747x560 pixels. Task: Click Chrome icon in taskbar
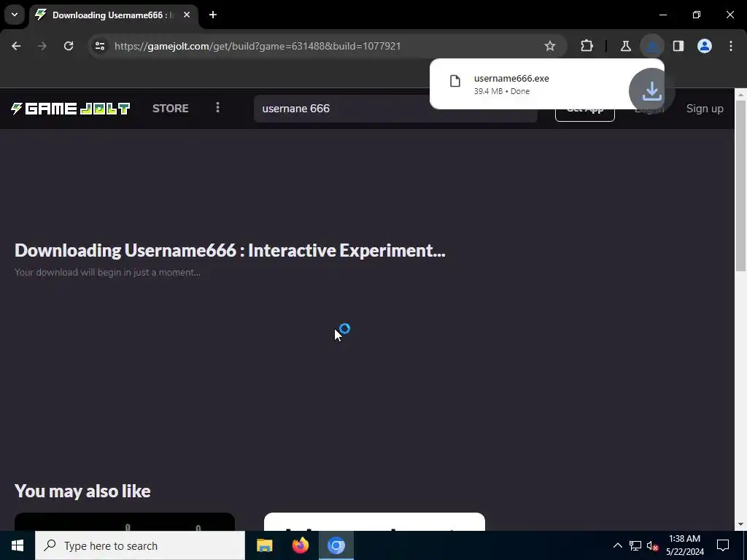pos(336,545)
